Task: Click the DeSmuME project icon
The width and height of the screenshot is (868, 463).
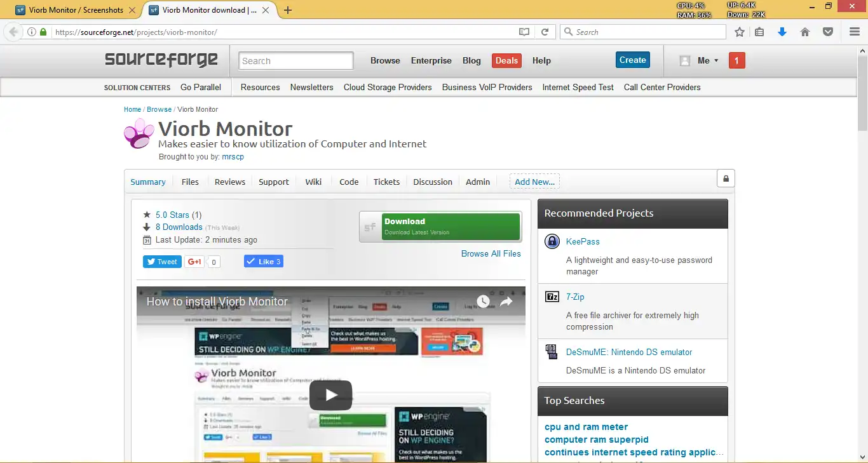Action: click(x=552, y=352)
